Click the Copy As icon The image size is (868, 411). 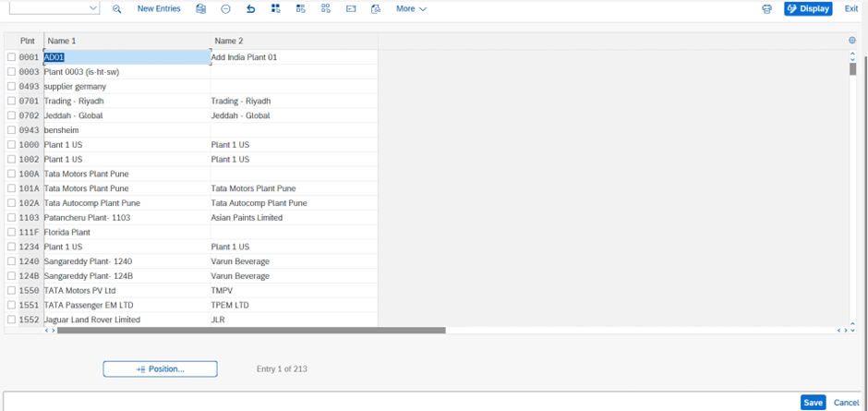pyautogui.click(x=200, y=9)
